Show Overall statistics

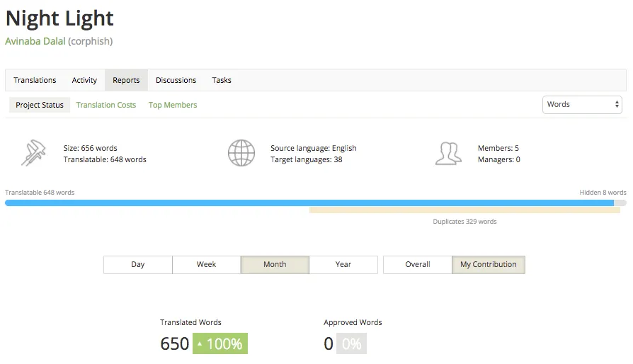click(418, 264)
